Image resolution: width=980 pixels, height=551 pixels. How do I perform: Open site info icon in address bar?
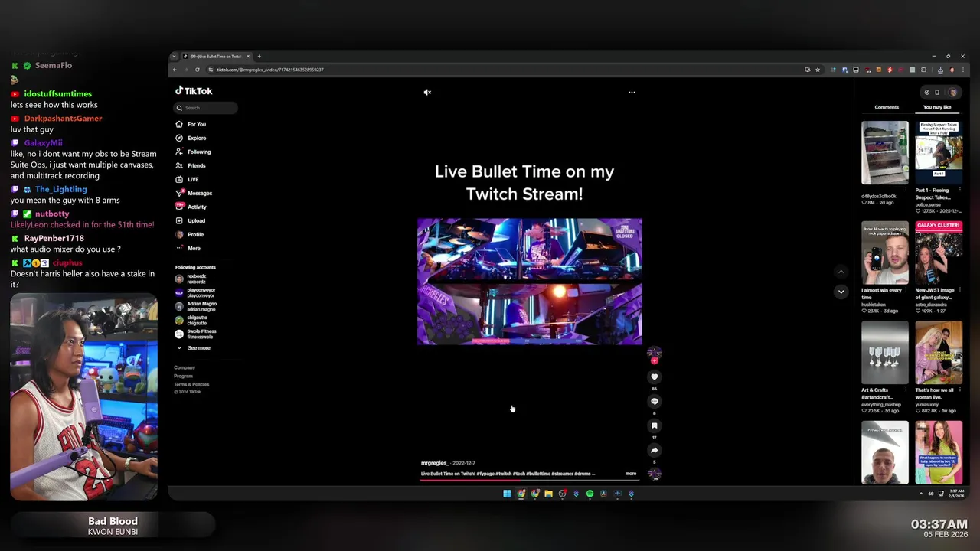pos(211,70)
